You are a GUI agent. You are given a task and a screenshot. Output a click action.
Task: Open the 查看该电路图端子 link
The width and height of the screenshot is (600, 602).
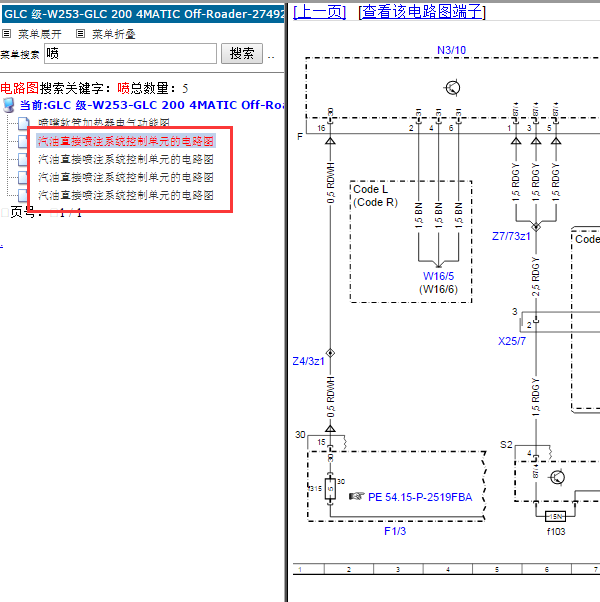pyautogui.click(x=422, y=12)
